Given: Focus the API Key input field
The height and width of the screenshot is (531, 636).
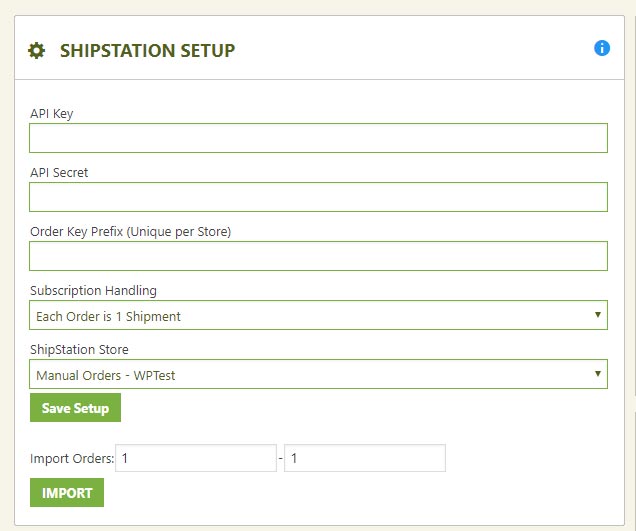Looking at the screenshot, I should click(318, 138).
